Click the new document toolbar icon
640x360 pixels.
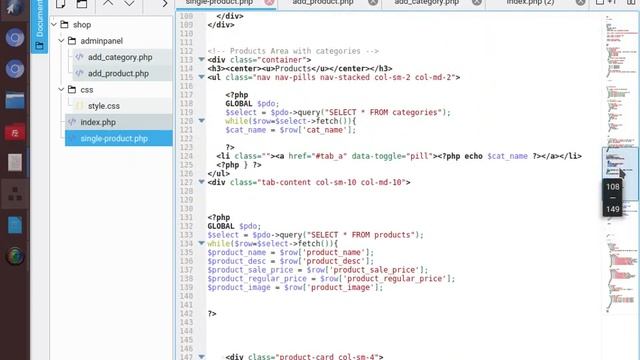[x=60, y=4]
